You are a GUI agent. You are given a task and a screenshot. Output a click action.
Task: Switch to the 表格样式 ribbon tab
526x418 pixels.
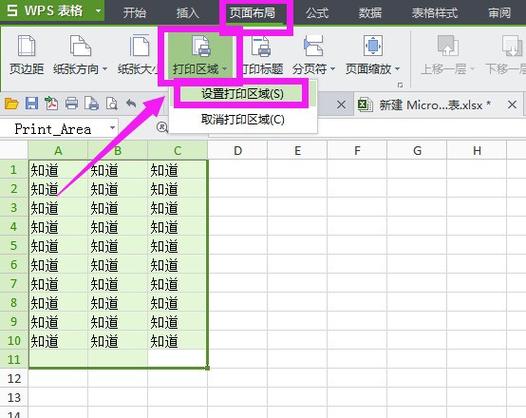pyautogui.click(x=434, y=13)
